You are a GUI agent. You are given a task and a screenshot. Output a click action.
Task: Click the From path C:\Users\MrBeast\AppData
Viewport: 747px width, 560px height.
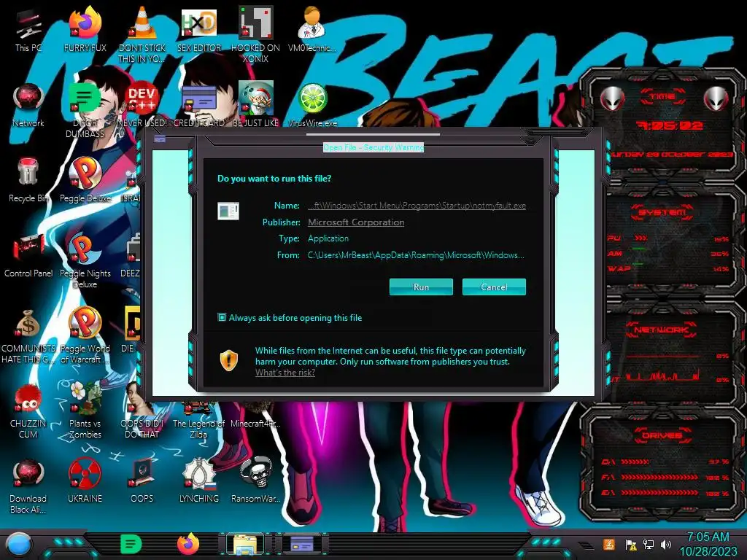[416, 255]
